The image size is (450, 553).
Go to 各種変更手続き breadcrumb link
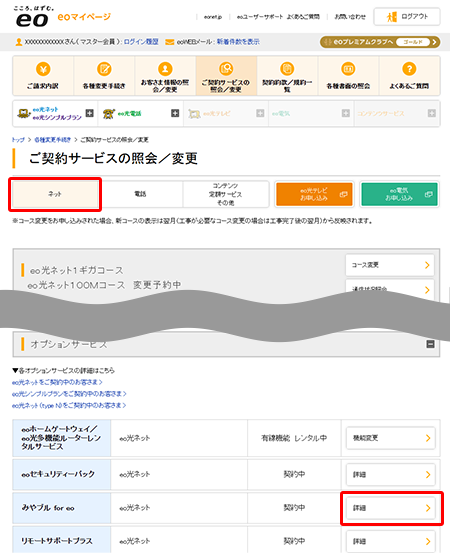coord(53,140)
